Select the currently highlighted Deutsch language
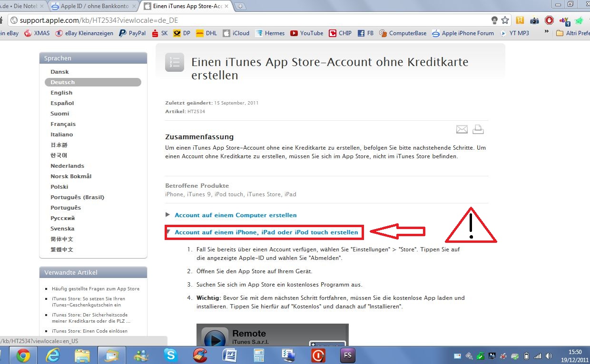The width and height of the screenshot is (590, 364). pyautogui.click(x=93, y=82)
